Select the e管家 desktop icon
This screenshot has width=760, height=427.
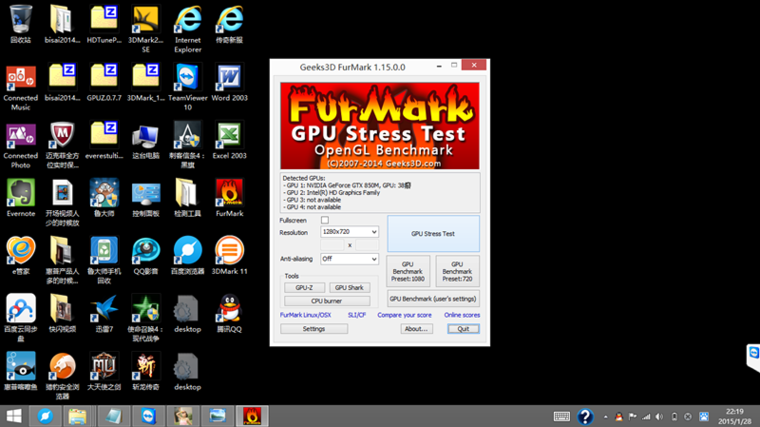click(x=21, y=256)
